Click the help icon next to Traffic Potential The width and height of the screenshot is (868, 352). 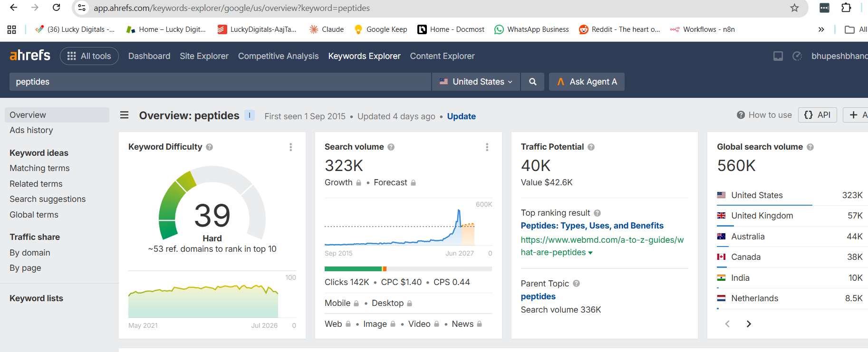point(591,147)
